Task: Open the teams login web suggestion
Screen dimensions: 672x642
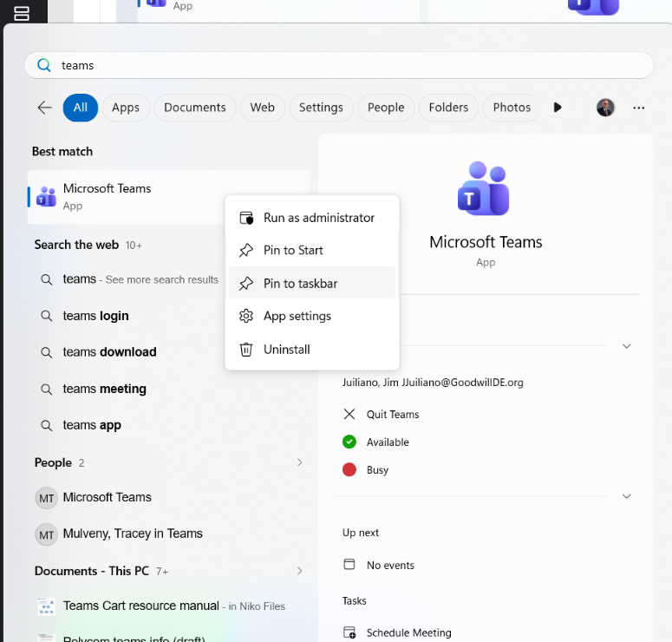Action: [x=95, y=316]
